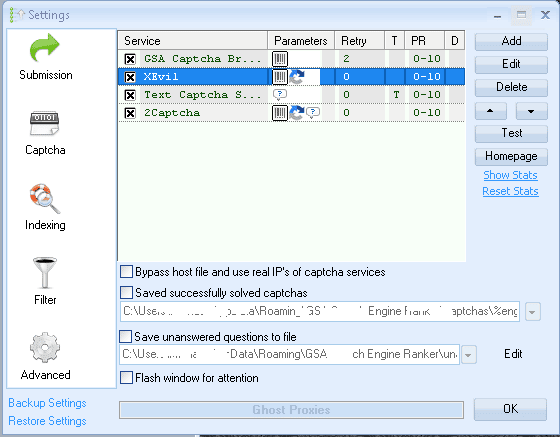The image size is (560, 437).
Task: Click the Service column header
Action: click(192, 41)
